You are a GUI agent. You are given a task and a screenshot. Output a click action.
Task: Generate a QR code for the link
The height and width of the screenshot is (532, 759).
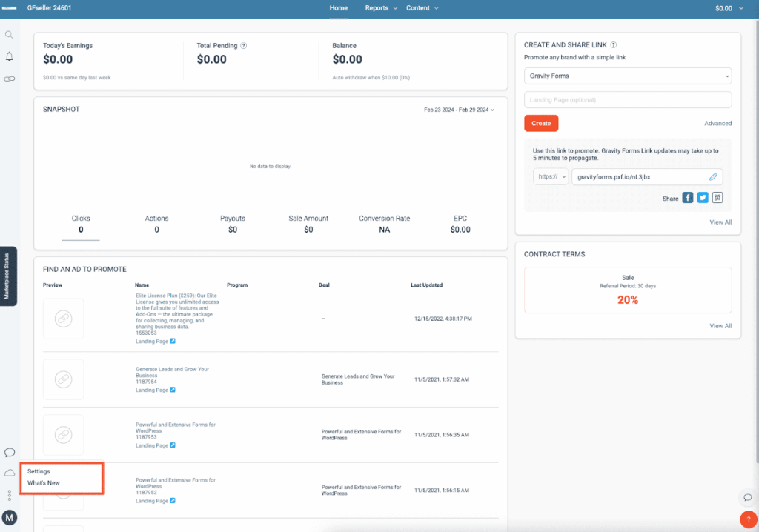(717, 198)
